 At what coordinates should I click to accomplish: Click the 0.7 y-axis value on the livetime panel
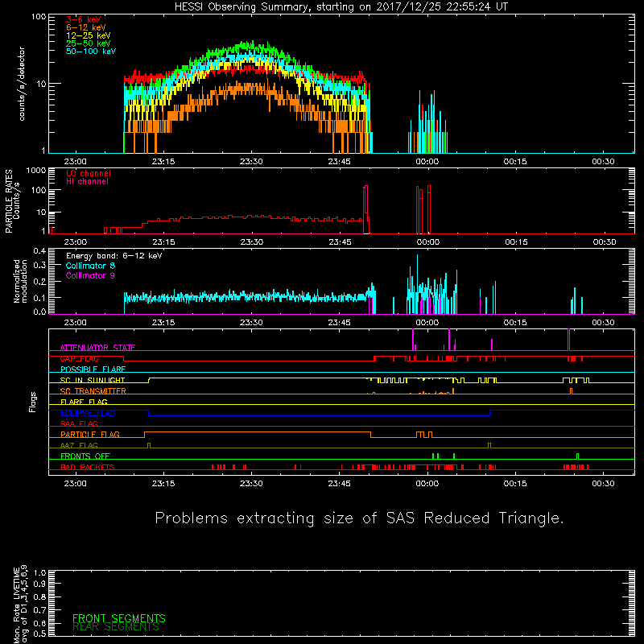pos(39,611)
